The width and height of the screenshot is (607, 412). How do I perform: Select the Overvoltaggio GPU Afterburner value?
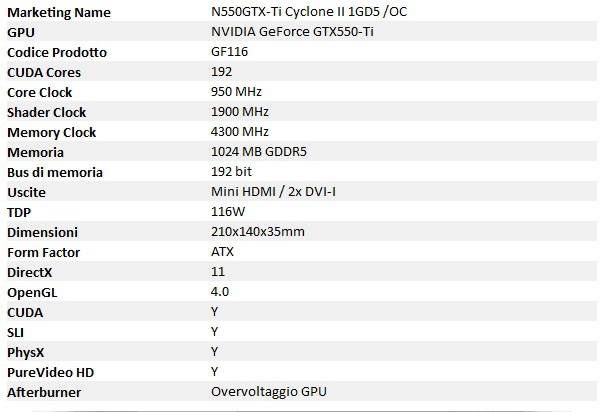point(269,391)
